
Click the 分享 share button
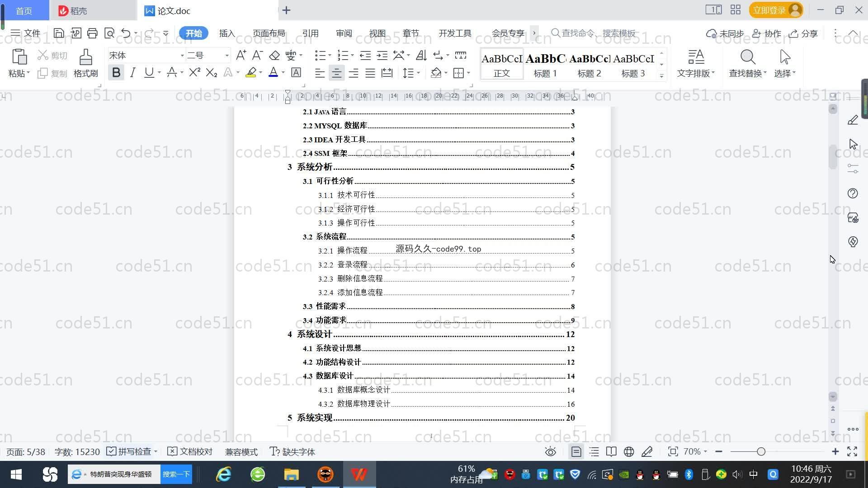(x=803, y=33)
